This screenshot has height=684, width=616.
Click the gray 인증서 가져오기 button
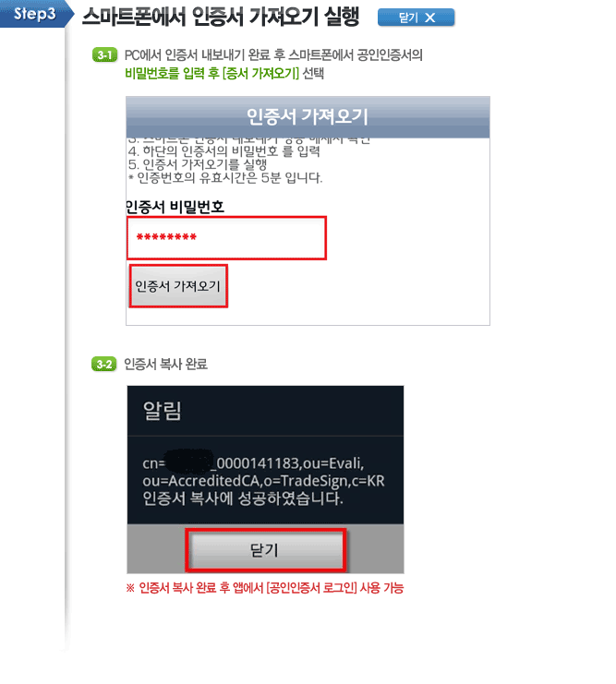(x=178, y=286)
